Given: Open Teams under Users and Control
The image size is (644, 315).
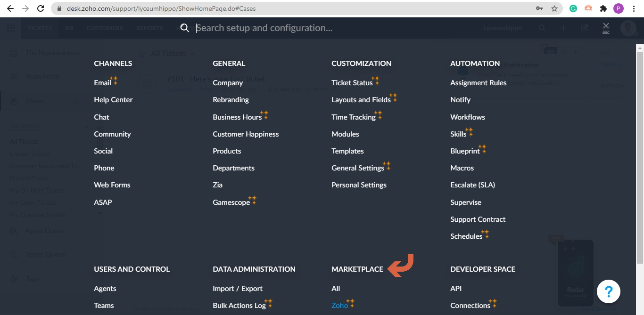Looking at the screenshot, I should [x=104, y=305].
